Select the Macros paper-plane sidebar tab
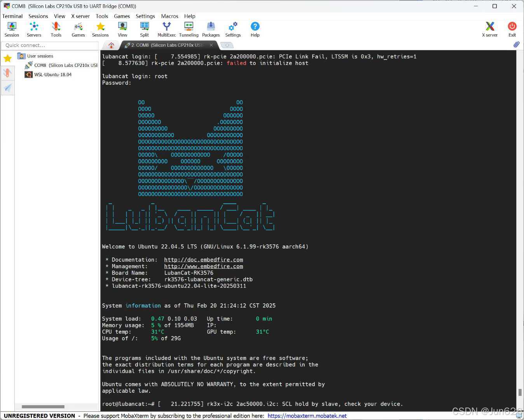The image size is (524, 420). click(7, 87)
